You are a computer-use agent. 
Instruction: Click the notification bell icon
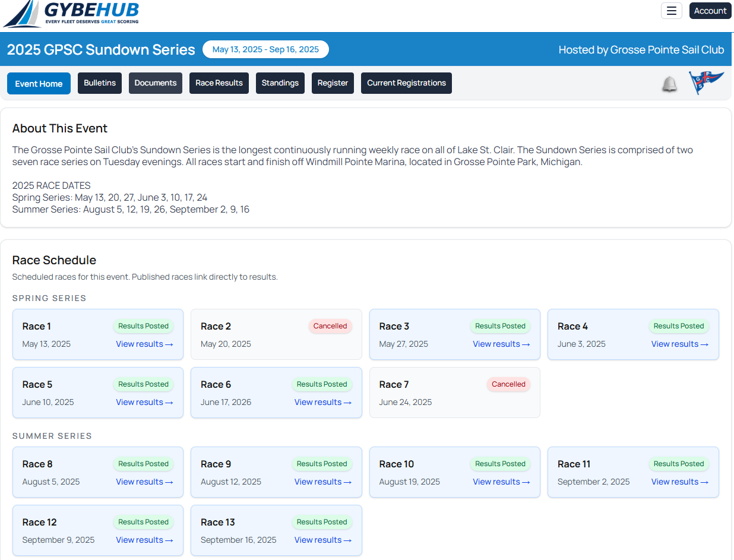point(669,84)
